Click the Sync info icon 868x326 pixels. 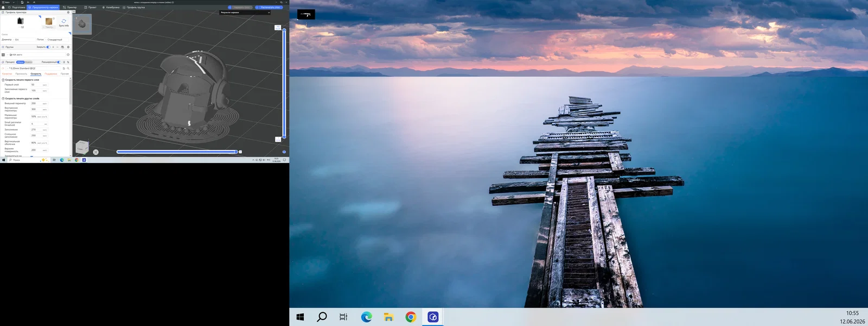point(64,21)
